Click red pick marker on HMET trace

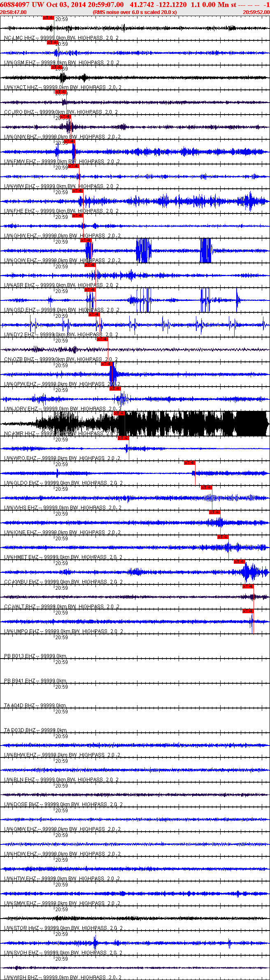pos(223,537)
